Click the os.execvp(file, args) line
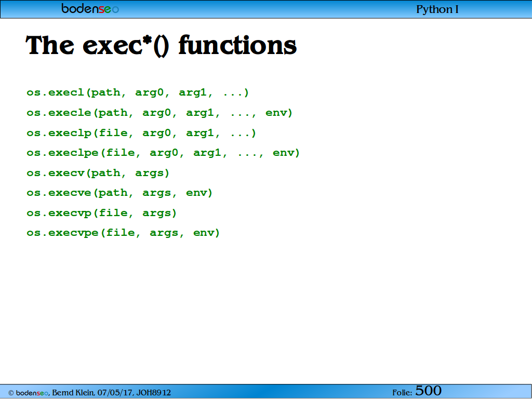The height and width of the screenshot is (399, 532). pos(101,213)
